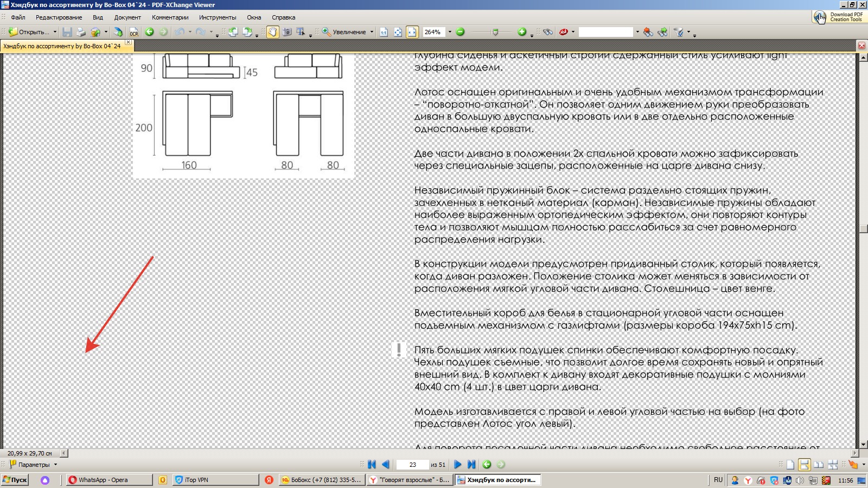The image size is (868, 488).
Task: Click the binoculars Find icon
Action: coord(548,32)
